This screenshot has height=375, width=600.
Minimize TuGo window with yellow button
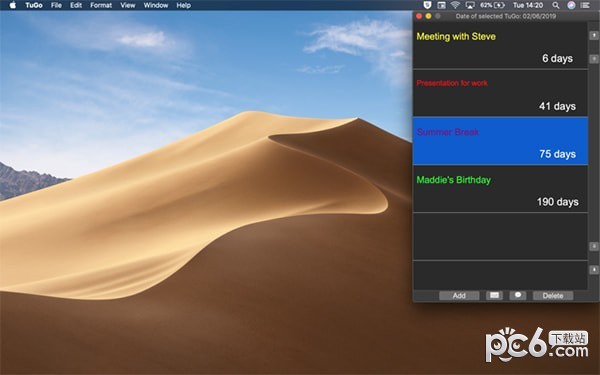(428, 16)
